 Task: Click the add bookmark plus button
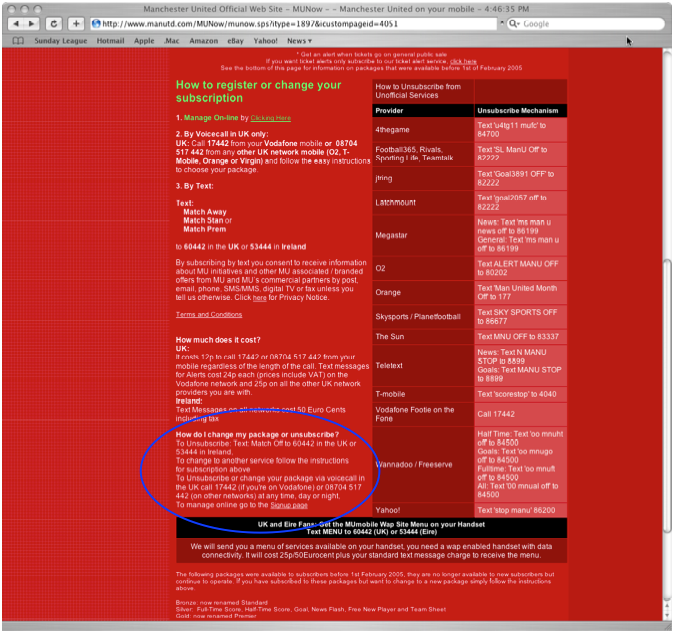click(75, 23)
